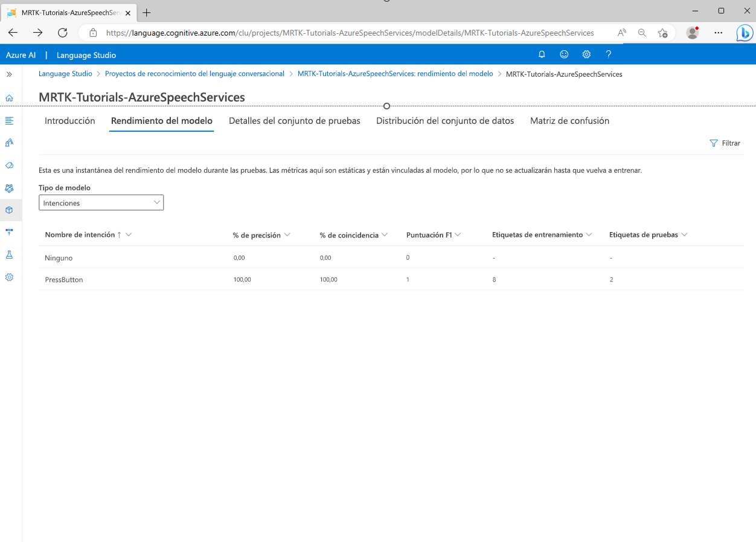Select the Rendimiento del modelo tab
Viewport: 756px width, 542px height.
(162, 121)
